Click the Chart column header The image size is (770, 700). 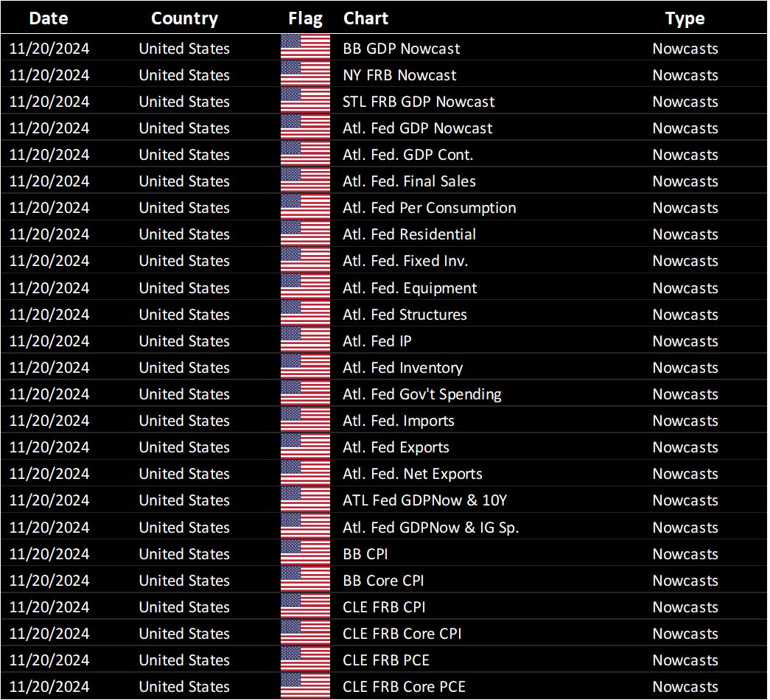pyautogui.click(x=366, y=18)
